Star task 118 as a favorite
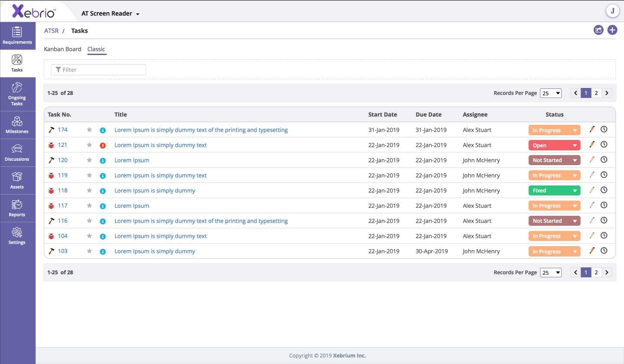 (89, 190)
